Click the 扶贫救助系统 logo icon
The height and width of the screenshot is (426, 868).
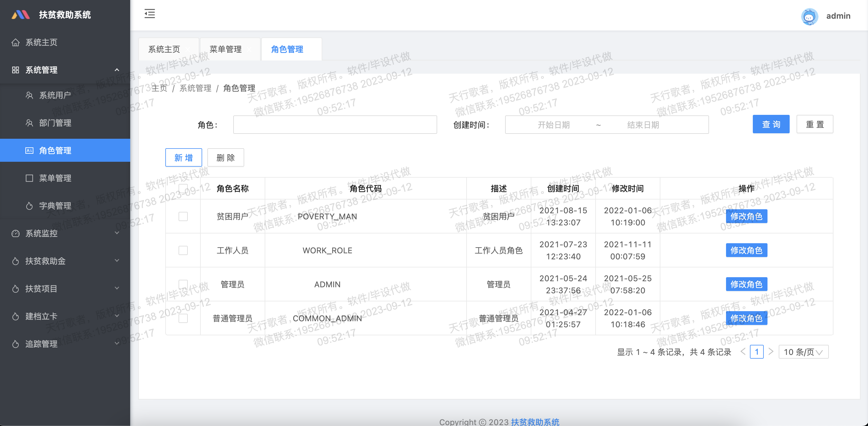click(20, 15)
